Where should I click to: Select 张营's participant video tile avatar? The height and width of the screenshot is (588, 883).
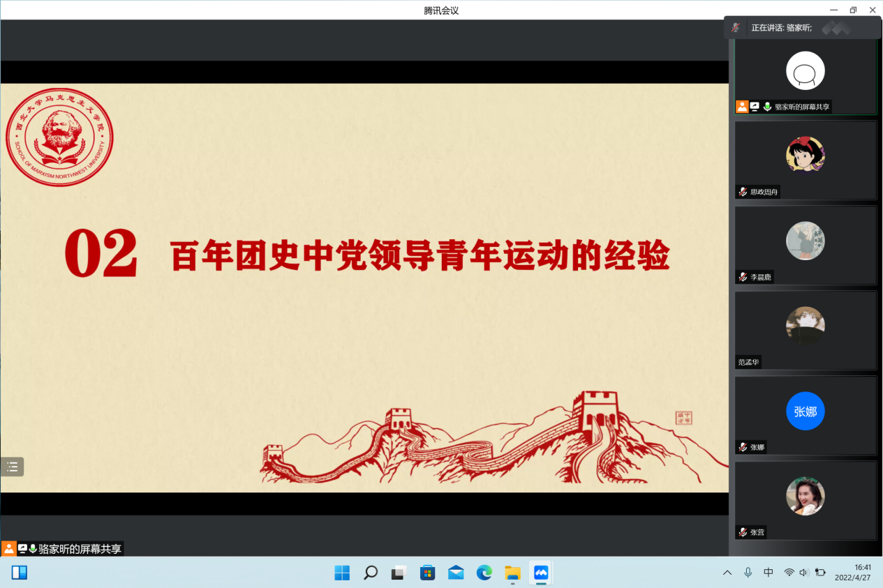(805, 496)
